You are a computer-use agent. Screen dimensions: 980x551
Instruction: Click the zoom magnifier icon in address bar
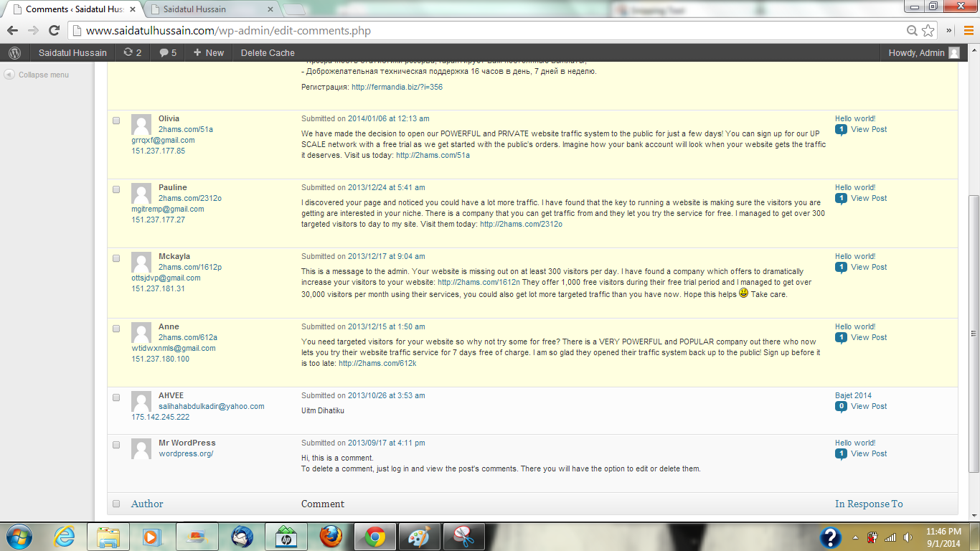tap(912, 31)
